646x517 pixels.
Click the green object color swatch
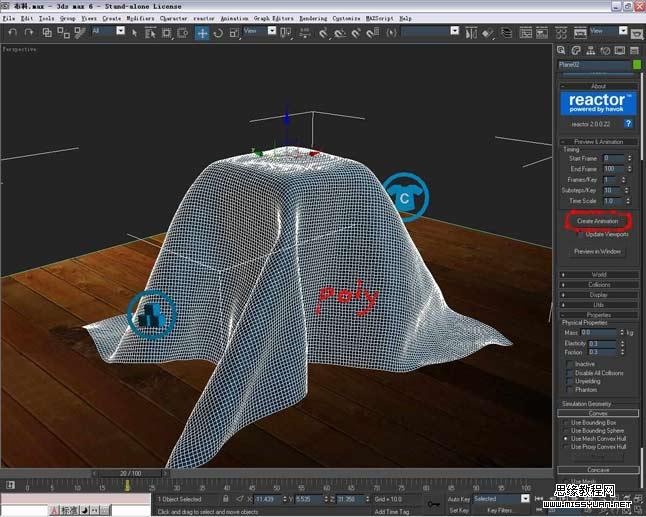pos(637,64)
